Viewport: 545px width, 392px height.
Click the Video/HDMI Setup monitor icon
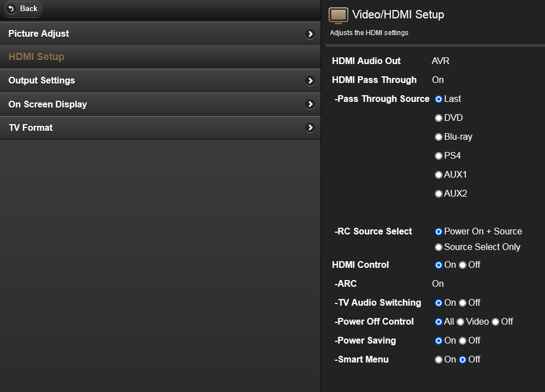pyautogui.click(x=338, y=16)
